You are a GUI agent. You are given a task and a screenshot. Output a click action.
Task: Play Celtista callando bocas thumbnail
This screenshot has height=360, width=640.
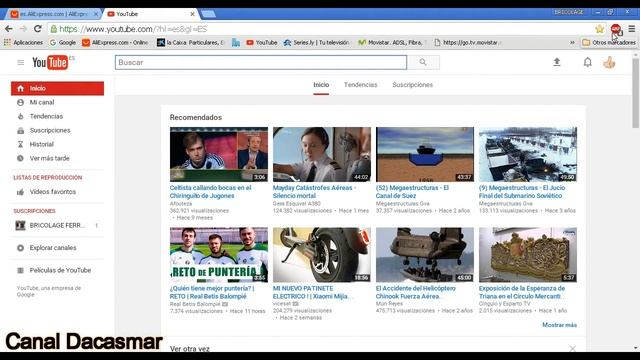point(219,154)
